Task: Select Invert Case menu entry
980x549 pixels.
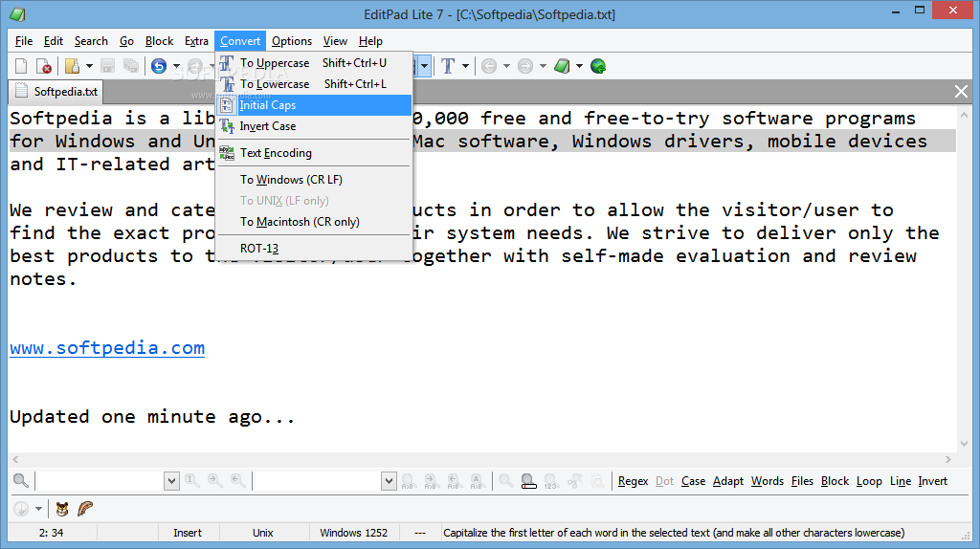Action: [314, 126]
